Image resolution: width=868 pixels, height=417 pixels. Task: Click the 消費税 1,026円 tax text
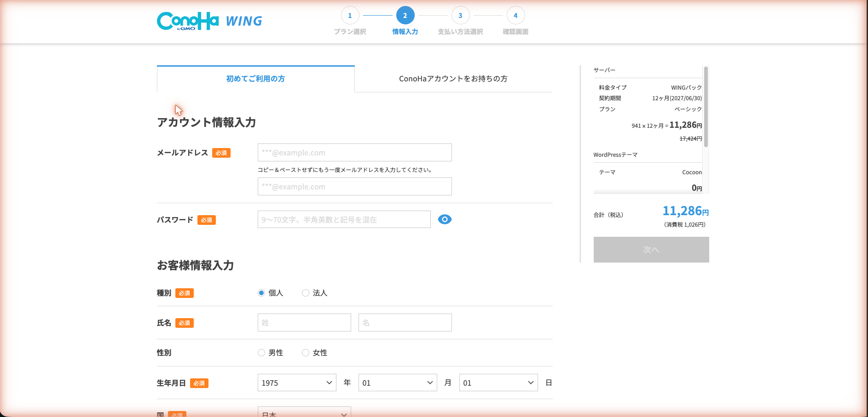pyautogui.click(x=685, y=225)
